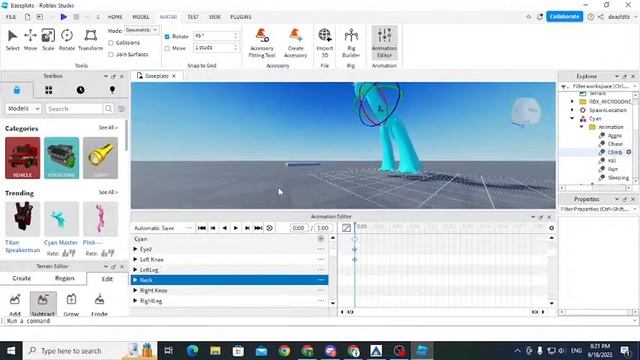Click the Toolbox Search field
This screenshot has width=640, height=360.
74,109
